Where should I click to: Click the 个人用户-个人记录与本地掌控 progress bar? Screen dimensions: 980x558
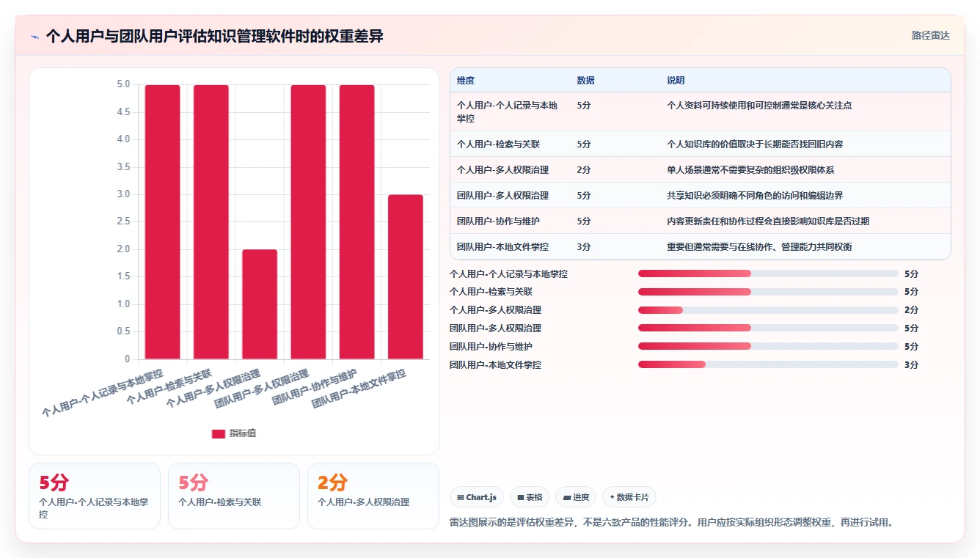tap(768, 274)
